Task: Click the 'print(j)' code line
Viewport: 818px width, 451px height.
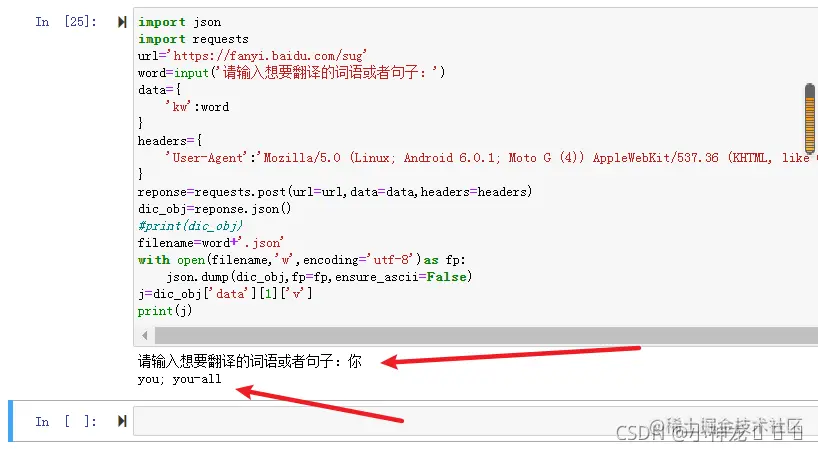Action: point(165,311)
